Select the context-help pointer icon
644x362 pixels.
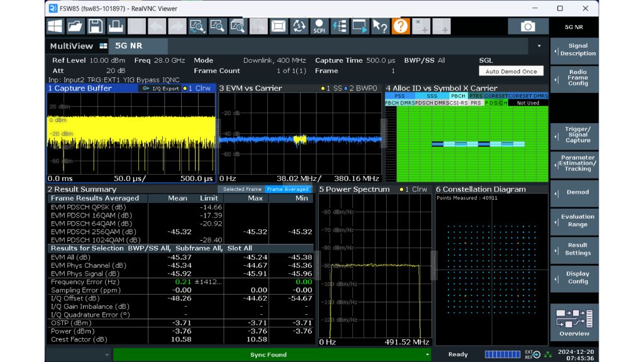(x=380, y=26)
